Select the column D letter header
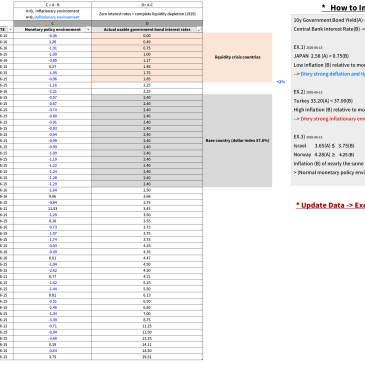Viewport: 365px width, 365px height. [x=147, y=24]
